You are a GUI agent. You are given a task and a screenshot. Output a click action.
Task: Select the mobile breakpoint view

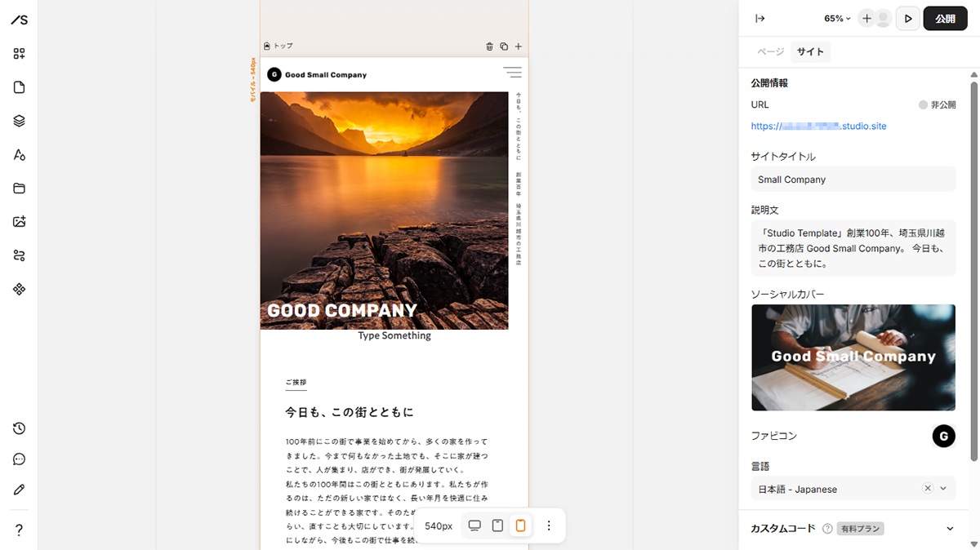[520, 526]
